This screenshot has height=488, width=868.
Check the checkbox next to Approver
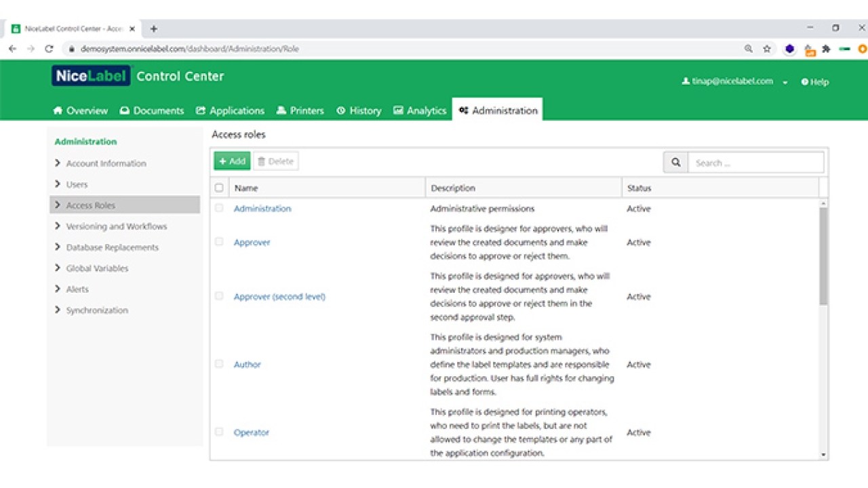pyautogui.click(x=218, y=242)
